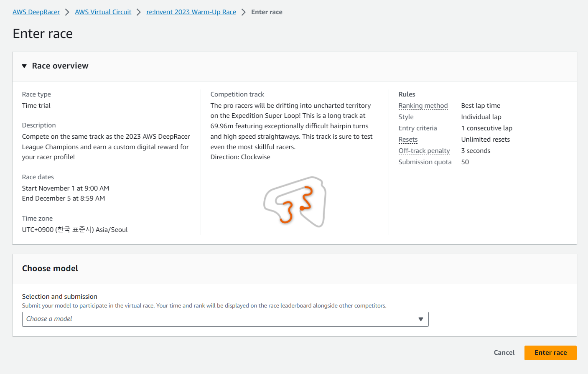Click 'Start November 1 at 9:00 AM' text
588x374 pixels.
click(66, 188)
